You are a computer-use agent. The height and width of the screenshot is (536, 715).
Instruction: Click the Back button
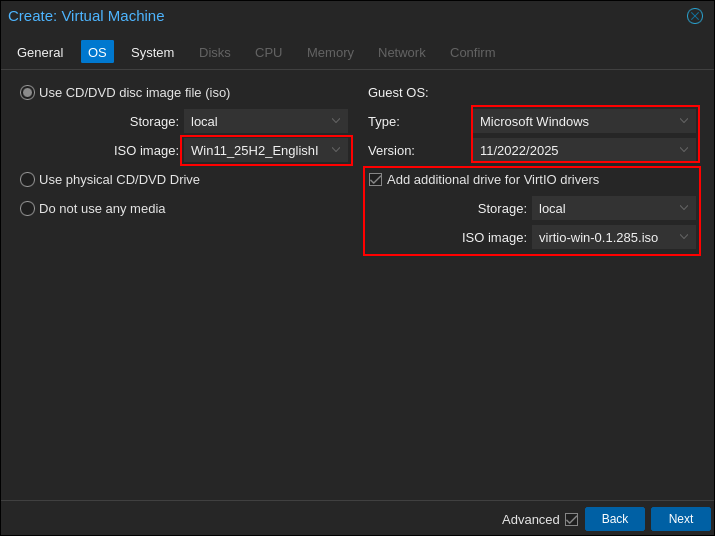click(x=615, y=519)
